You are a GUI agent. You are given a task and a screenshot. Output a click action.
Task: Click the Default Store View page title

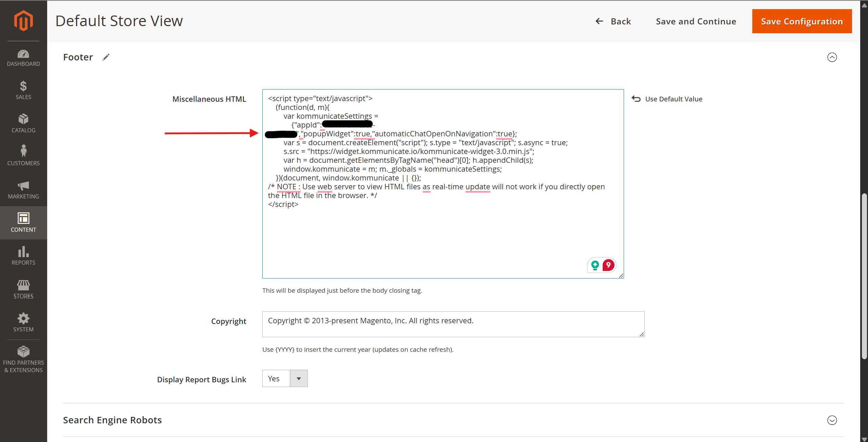pos(119,21)
